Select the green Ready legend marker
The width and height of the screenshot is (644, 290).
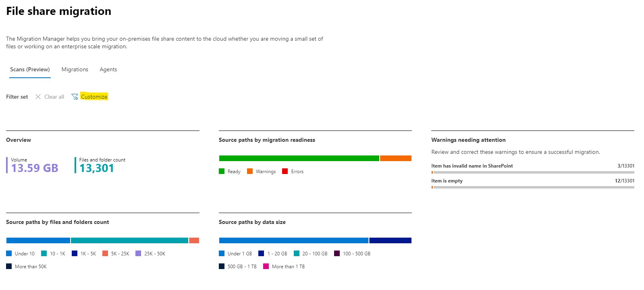pos(222,171)
